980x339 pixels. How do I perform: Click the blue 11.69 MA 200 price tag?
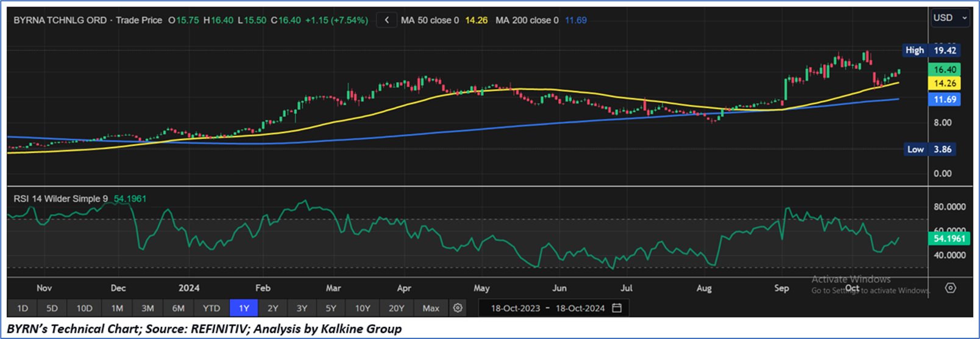coord(944,99)
